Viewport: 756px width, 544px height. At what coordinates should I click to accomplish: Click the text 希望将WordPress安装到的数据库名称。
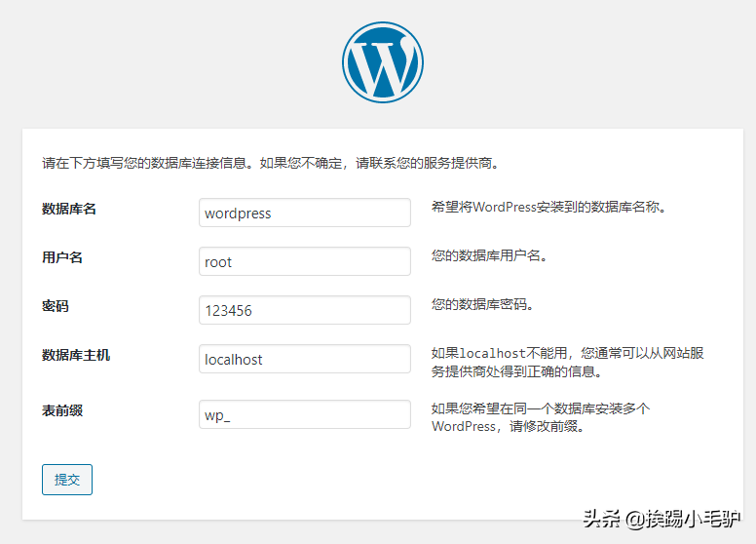pyautogui.click(x=548, y=207)
